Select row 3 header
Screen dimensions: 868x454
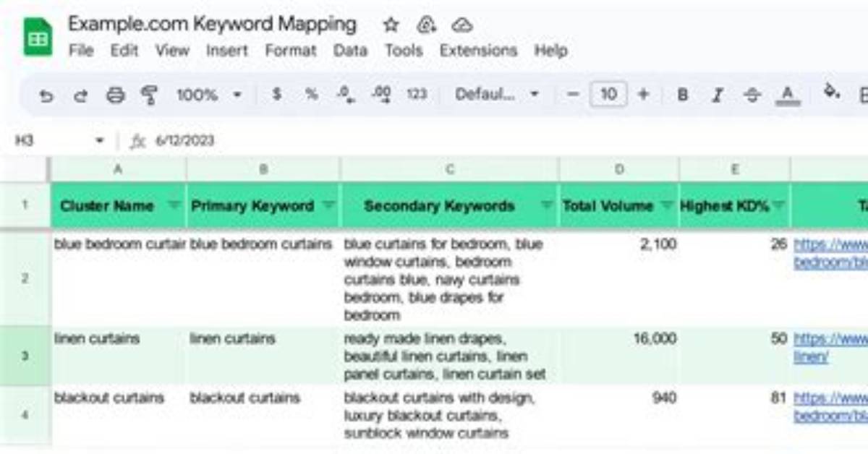(x=25, y=356)
